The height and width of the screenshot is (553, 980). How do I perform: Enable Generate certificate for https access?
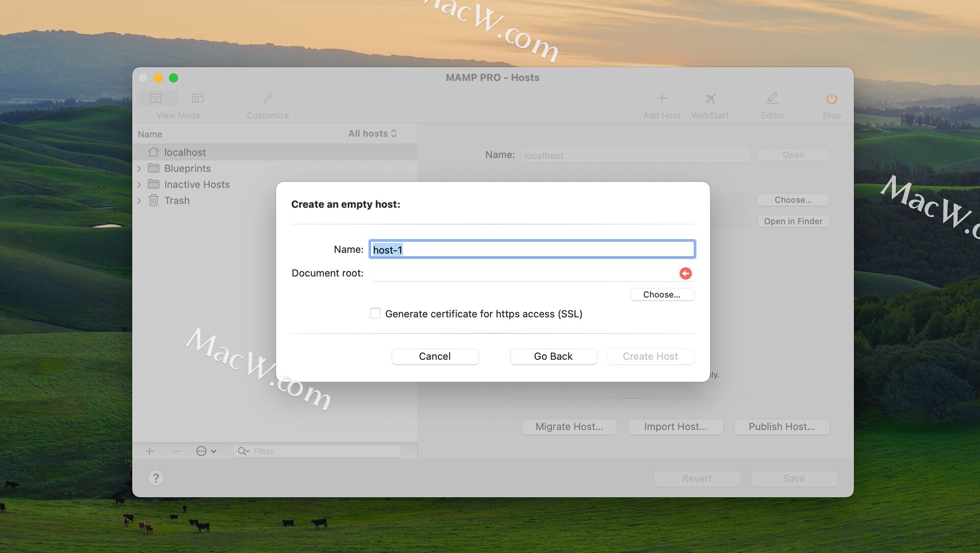click(375, 313)
